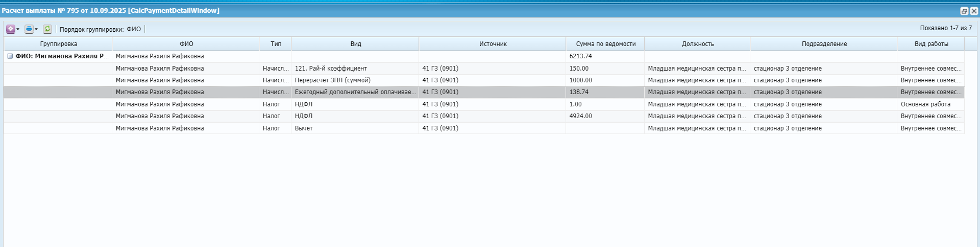The height and width of the screenshot is (247, 980).
Task: Collapse the ФИО: Мигманова Рахиля group
Action: tap(10, 56)
